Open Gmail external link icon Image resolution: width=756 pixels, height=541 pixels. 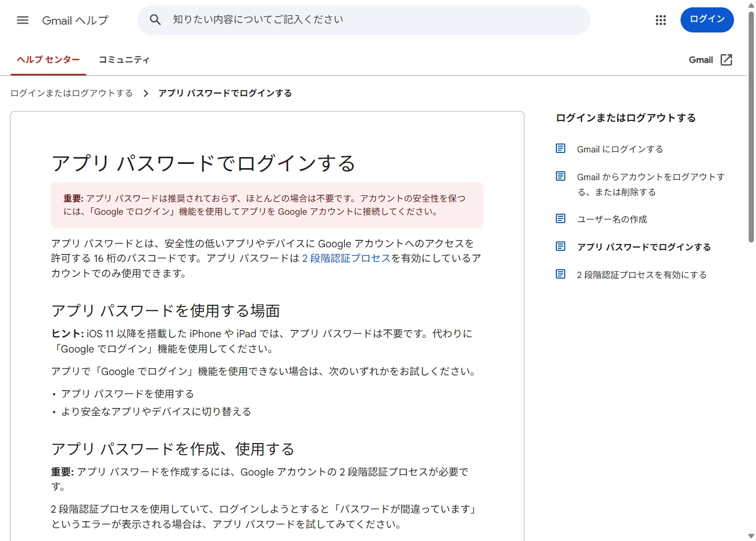pos(726,60)
